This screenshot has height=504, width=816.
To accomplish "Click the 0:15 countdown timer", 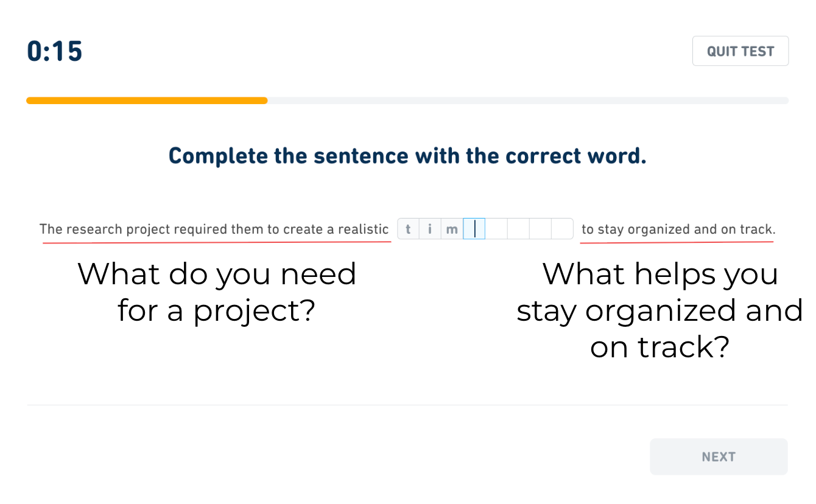I will (55, 52).
